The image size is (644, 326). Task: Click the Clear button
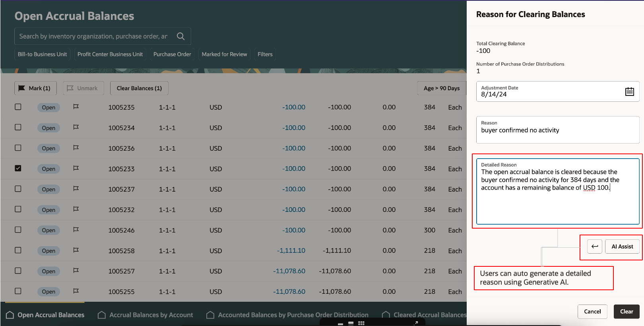[627, 312]
